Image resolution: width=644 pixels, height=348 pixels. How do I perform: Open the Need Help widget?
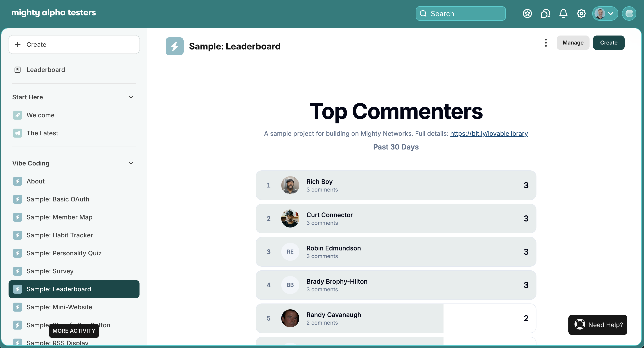598,325
